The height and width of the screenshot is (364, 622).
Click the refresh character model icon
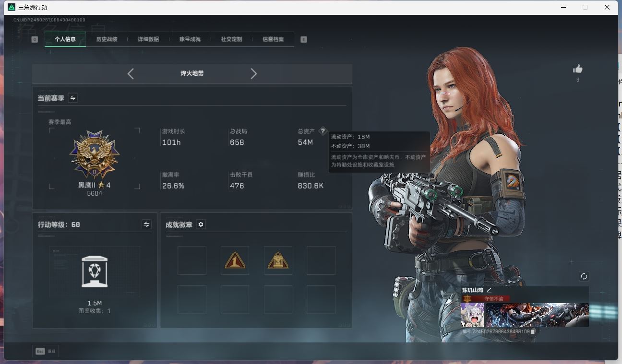[x=584, y=276]
